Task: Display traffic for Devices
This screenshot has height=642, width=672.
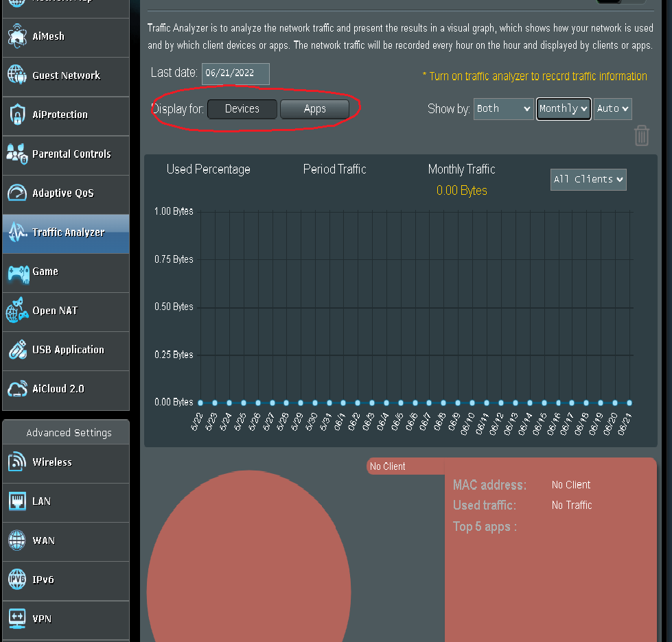Action: coord(242,109)
